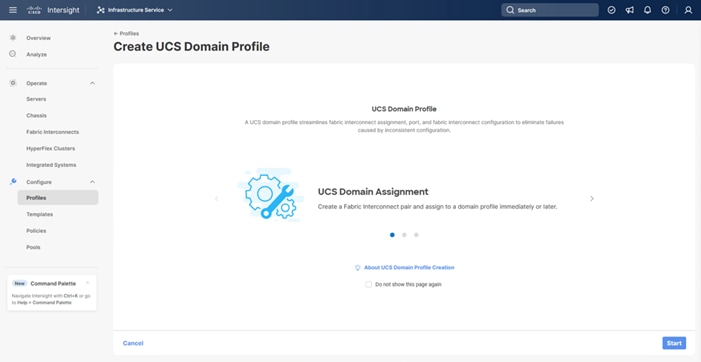Open Servers under Operate

point(36,99)
